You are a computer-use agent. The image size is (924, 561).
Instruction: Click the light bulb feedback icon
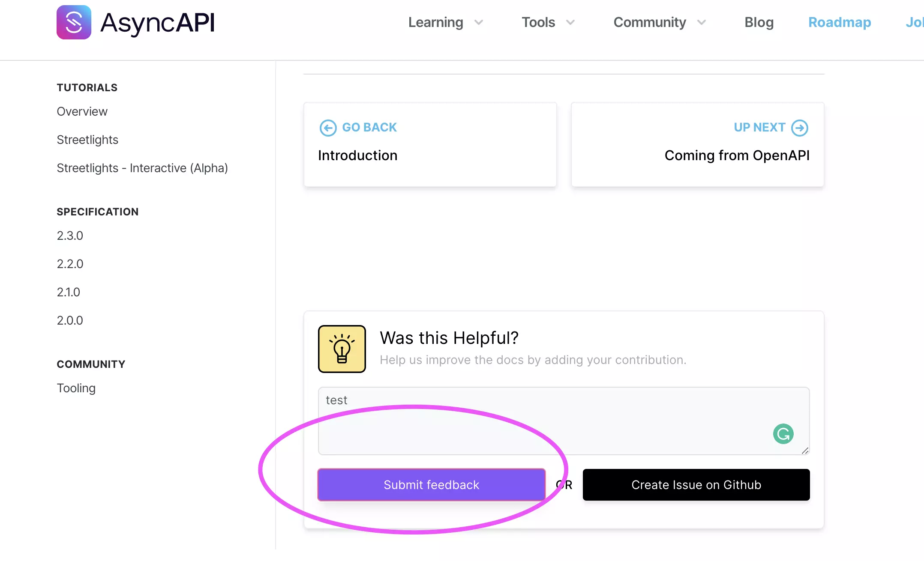coord(342,349)
